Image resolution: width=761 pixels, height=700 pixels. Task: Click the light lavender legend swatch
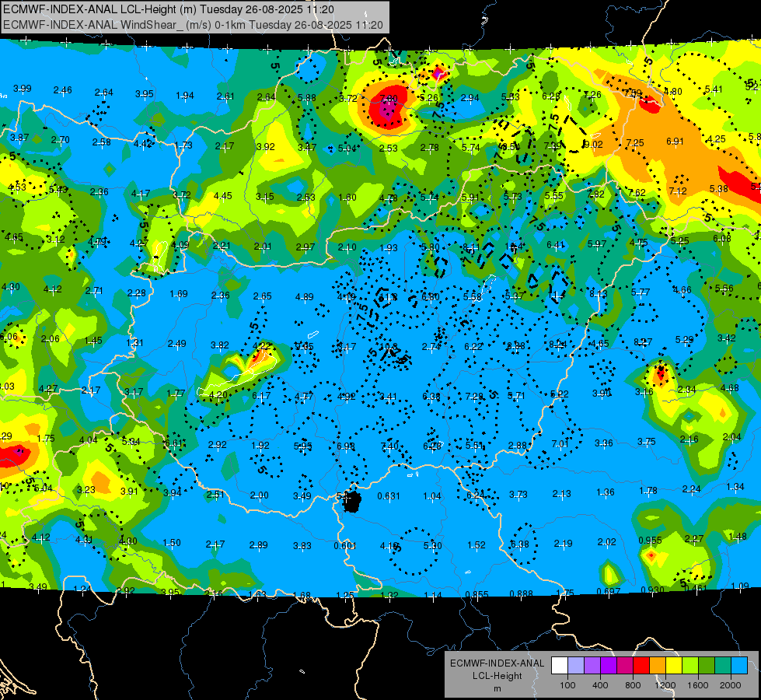pos(576,665)
